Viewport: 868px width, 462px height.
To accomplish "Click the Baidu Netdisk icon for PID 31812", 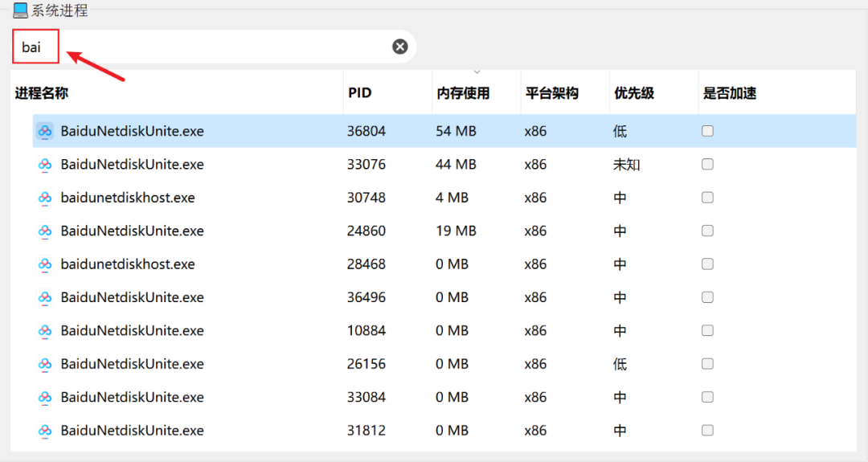I will click(45, 430).
